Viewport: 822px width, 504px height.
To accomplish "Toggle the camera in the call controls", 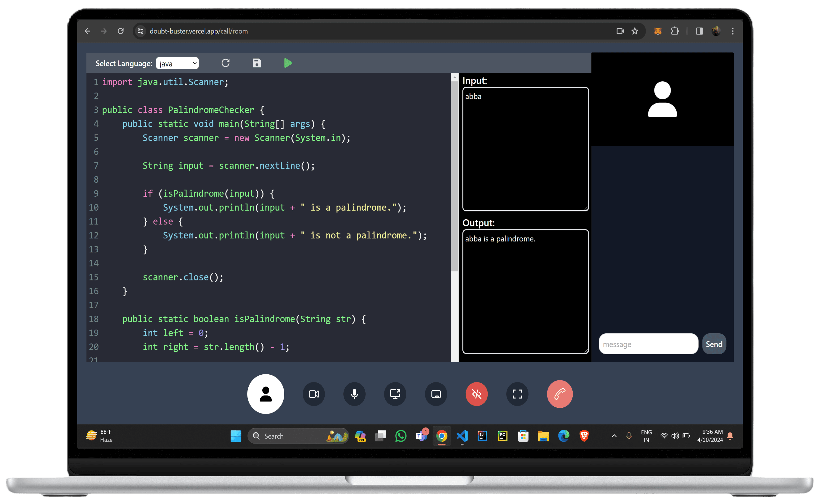I will pyautogui.click(x=314, y=394).
